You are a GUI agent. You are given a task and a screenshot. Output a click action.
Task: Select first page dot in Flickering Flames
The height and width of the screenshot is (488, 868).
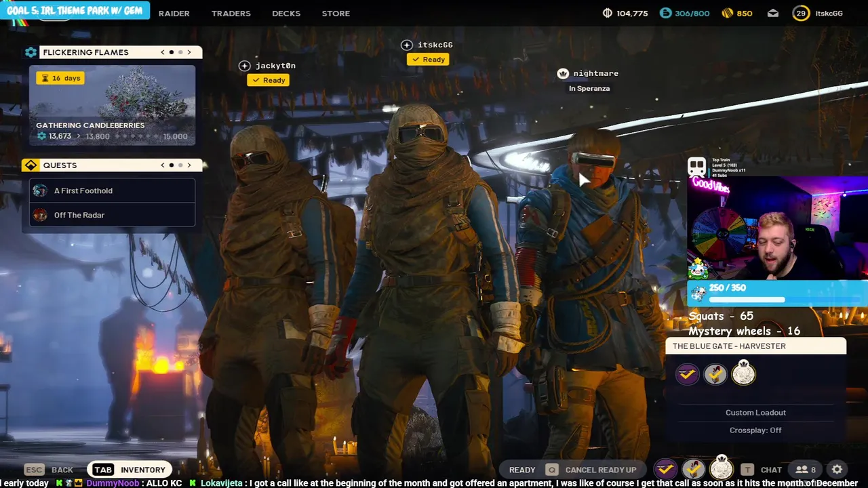(x=172, y=52)
